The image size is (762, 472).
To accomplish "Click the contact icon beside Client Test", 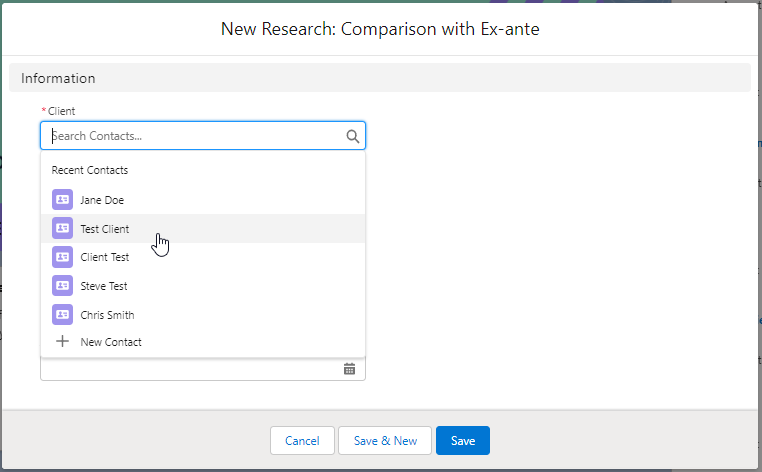I will [x=62, y=257].
